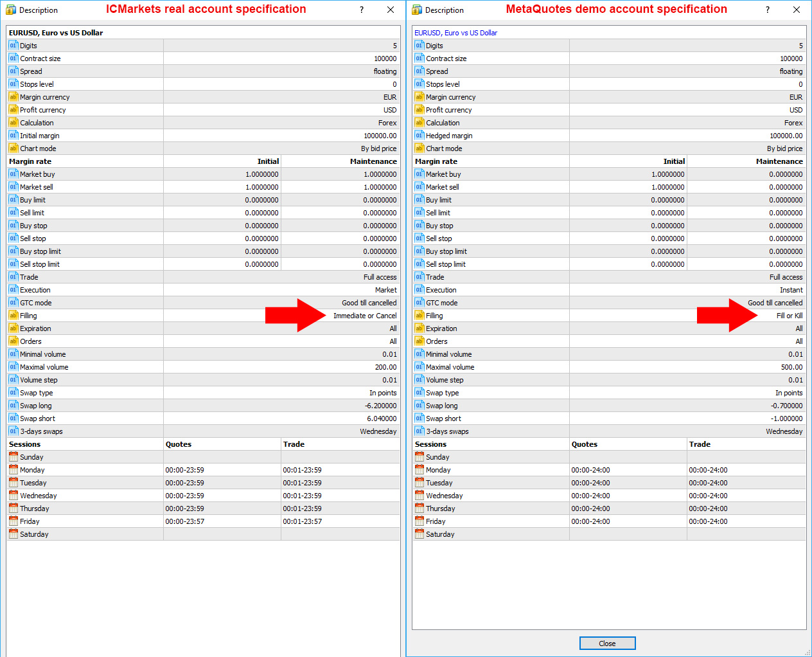Click 'Initial' column header in MetaQuotes window
Viewport: 812px width, 657px height.
click(x=675, y=161)
